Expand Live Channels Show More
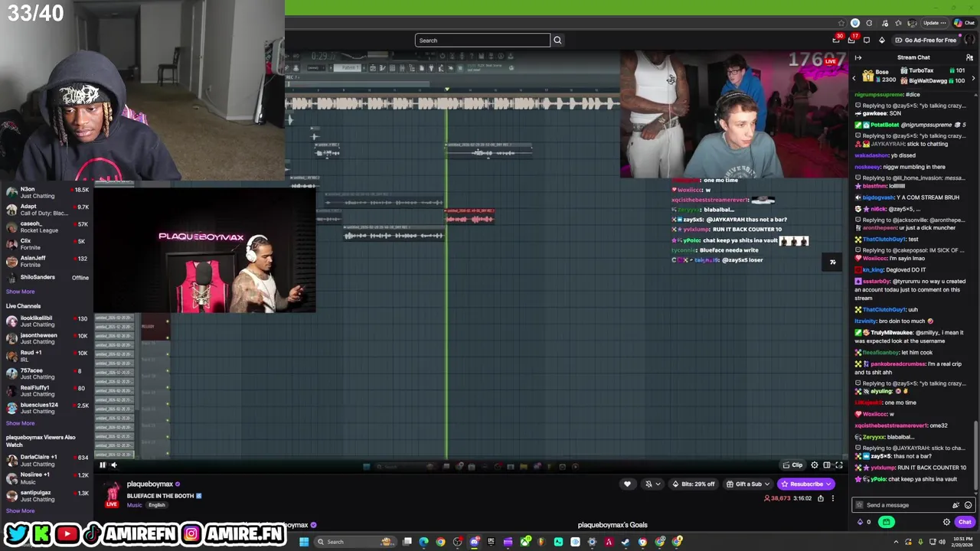The height and width of the screenshot is (551, 980). (x=21, y=423)
